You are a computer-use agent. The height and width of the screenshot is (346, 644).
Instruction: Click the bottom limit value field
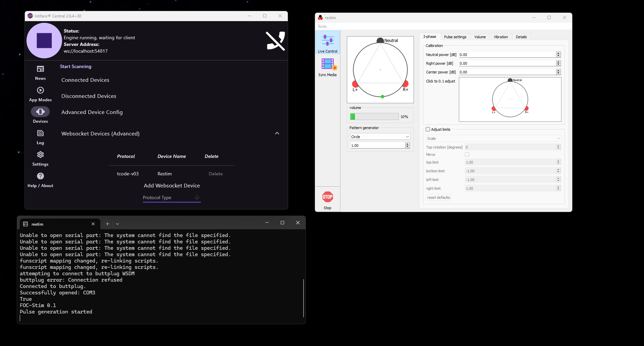click(x=510, y=171)
